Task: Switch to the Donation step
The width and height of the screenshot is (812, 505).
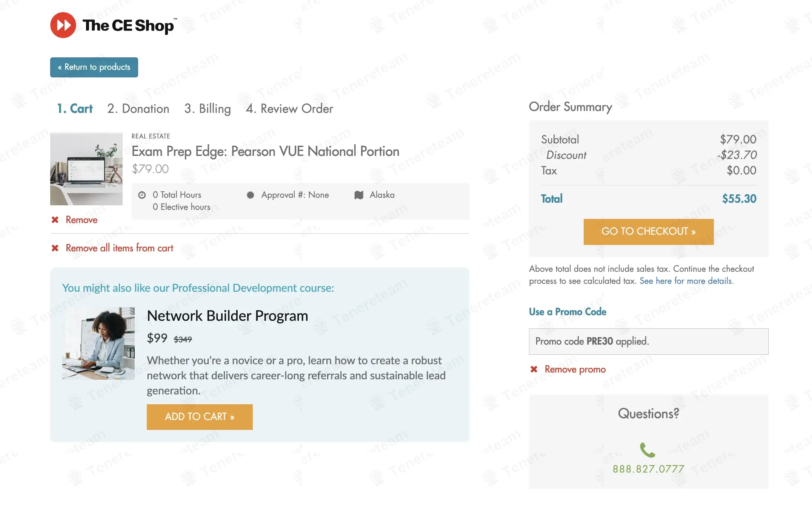Action: click(x=138, y=109)
